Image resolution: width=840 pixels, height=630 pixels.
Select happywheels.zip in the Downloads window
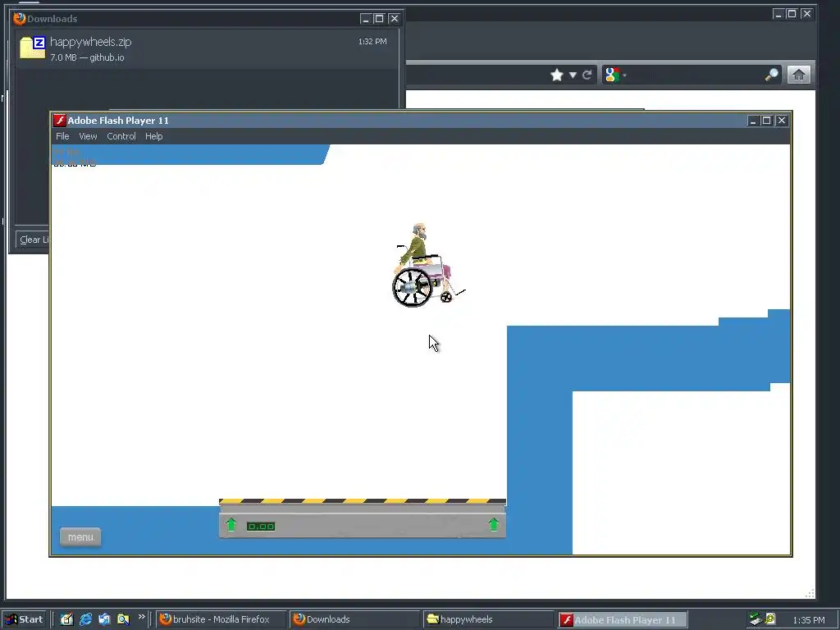pyautogui.click(x=206, y=48)
